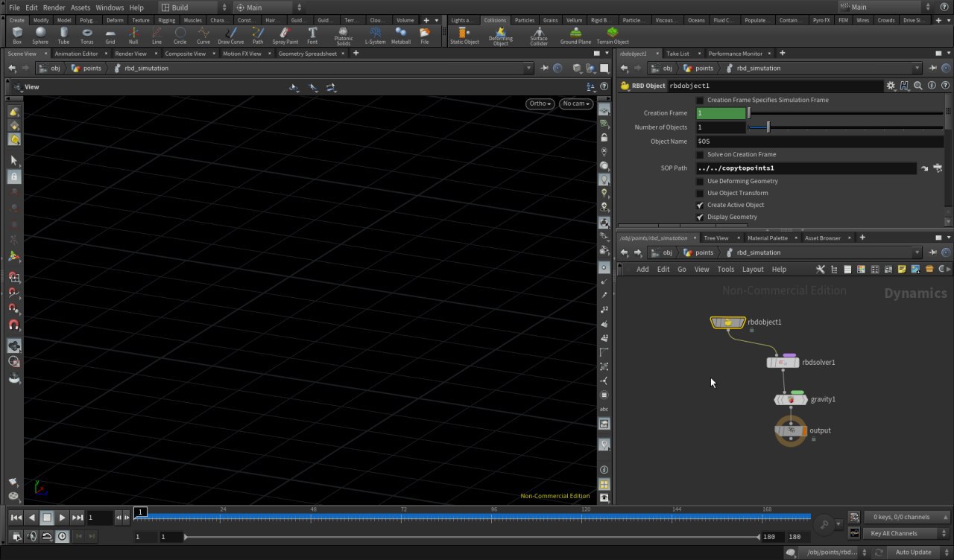Select the Draw Curve tool
954x560 pixels.
click(x=230, y=35)
